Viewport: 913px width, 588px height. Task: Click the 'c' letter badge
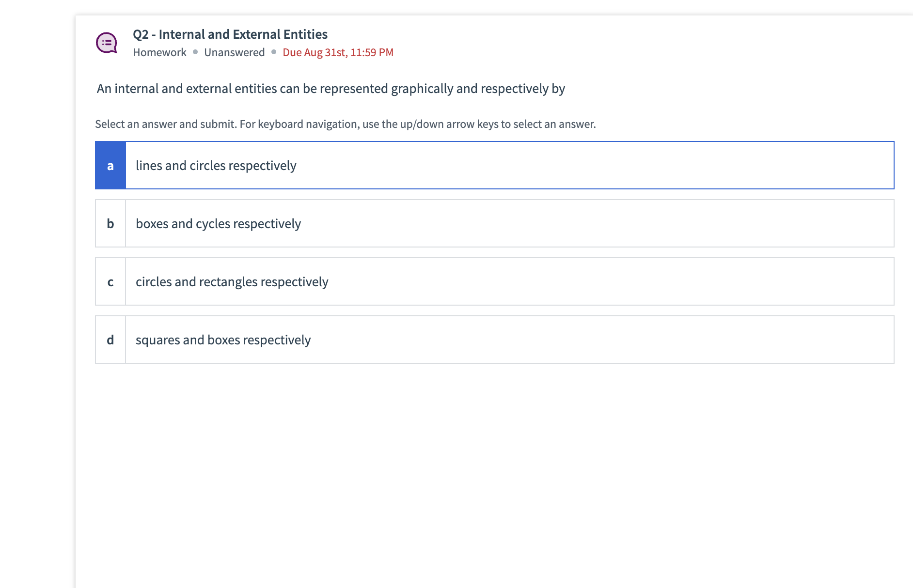(x=110, y=281)
